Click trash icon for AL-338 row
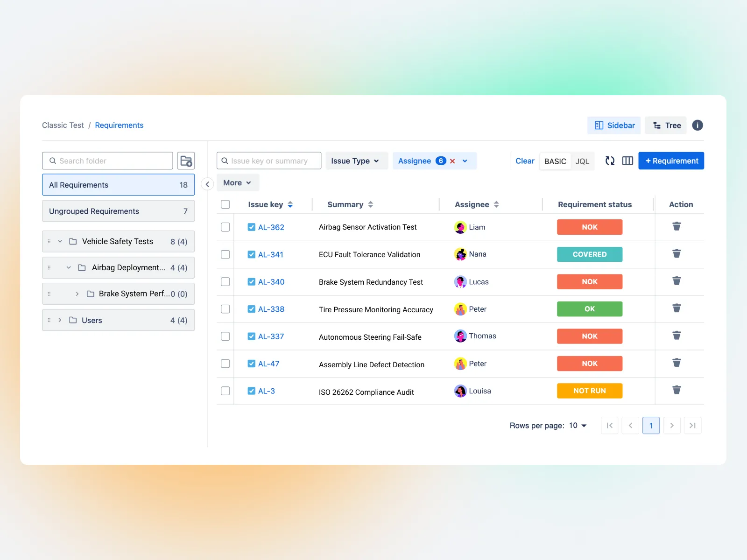 677,308
